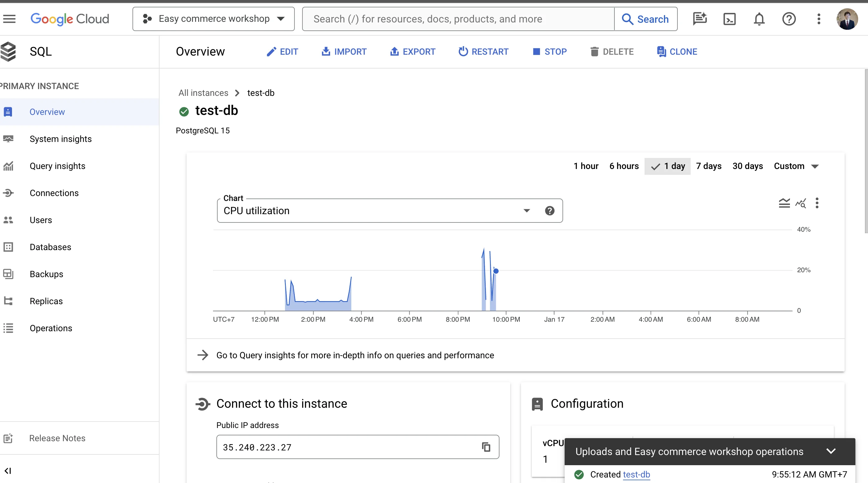Image resolution: width=868 pixels, height=483 pixels.
Task: Stop the instance with STOP
Action: tap(550, 52)
